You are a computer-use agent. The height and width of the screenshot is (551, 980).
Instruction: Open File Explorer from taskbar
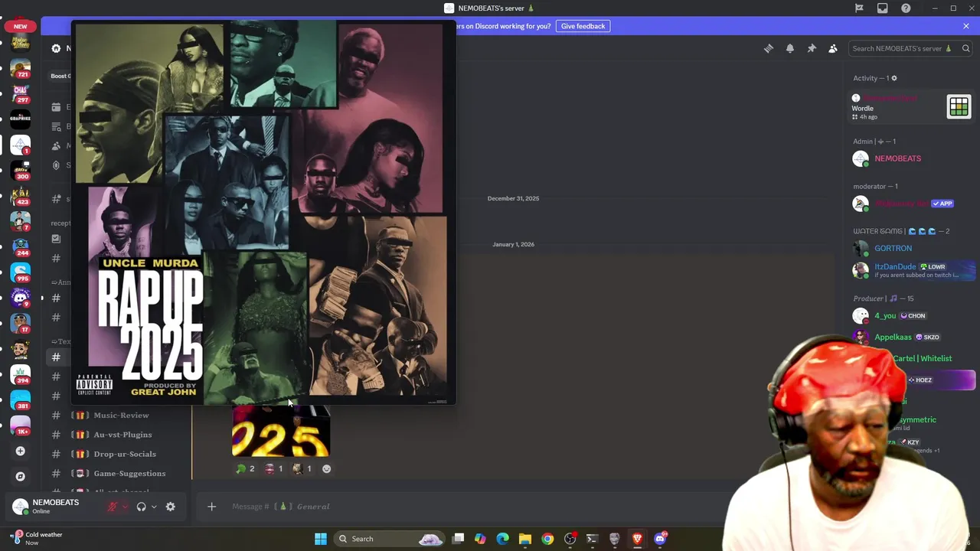(525, 539)
